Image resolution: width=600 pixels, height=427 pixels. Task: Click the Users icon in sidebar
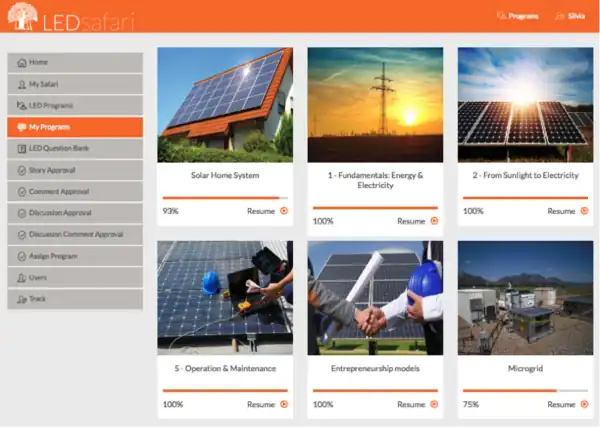[x=22, y=278]
